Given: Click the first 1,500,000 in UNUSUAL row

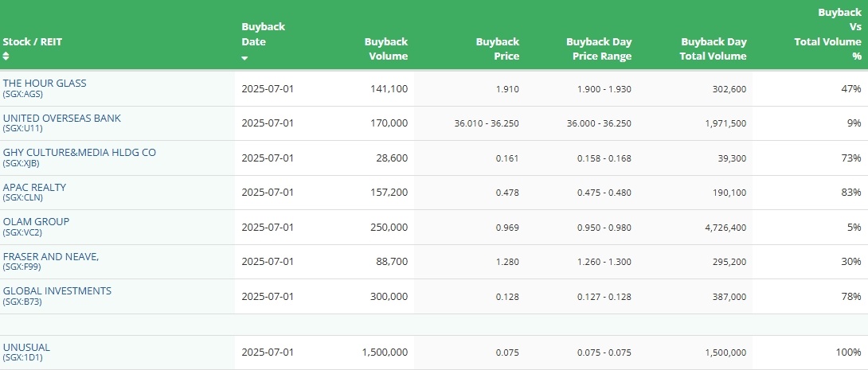Looking at the screenshot, I should click(385, 352).
